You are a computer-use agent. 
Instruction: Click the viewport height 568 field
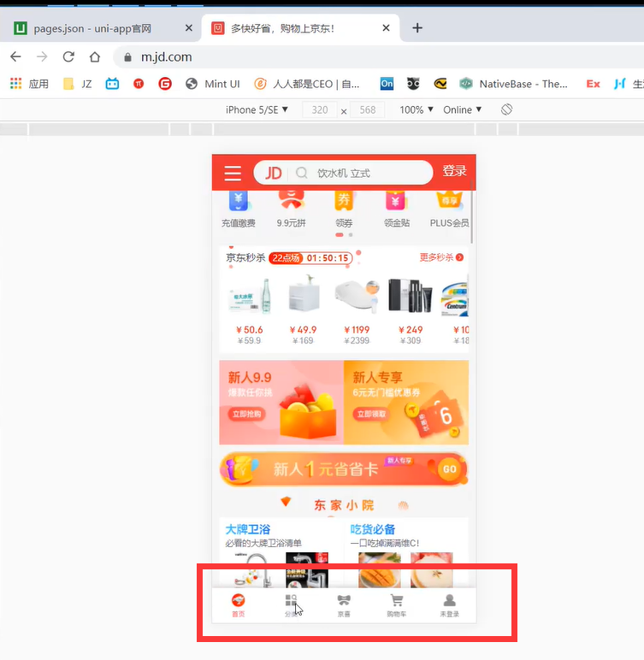[367, 110]
